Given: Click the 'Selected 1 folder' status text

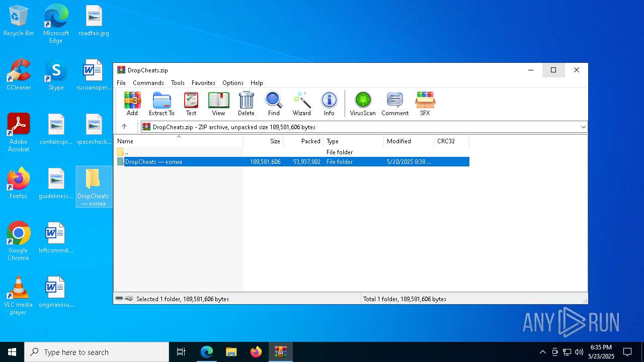Looking at the screenshot, I should [x=183, y=299].
